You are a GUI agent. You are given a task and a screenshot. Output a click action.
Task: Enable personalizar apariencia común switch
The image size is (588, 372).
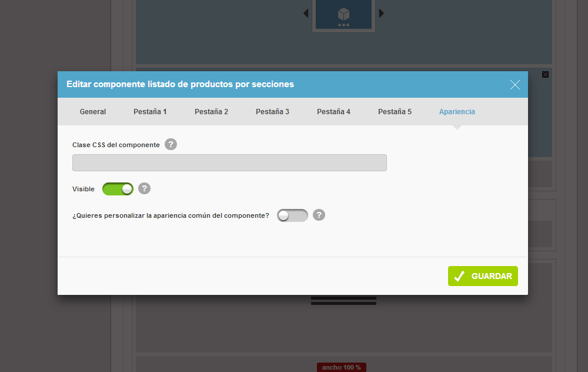(x=292, y=215)
